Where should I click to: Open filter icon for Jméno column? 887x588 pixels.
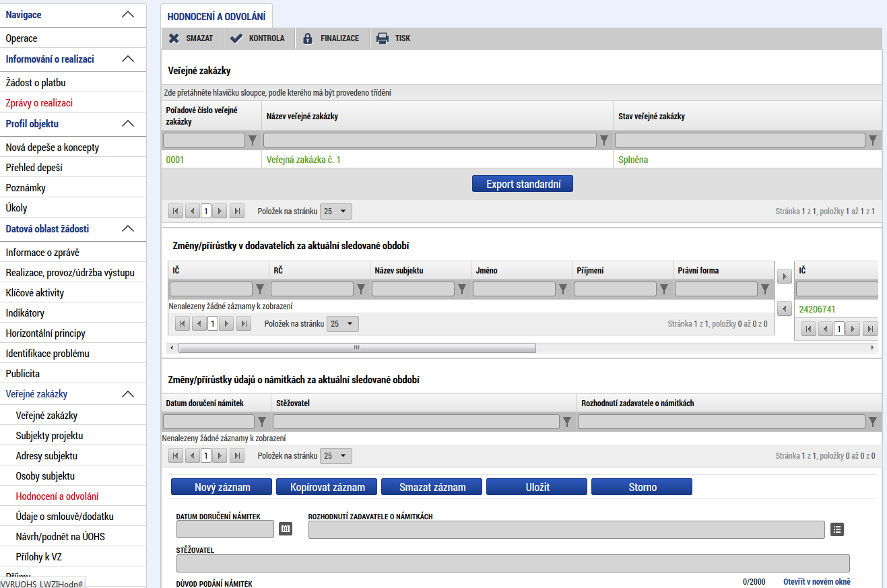[x=563, y=289]
